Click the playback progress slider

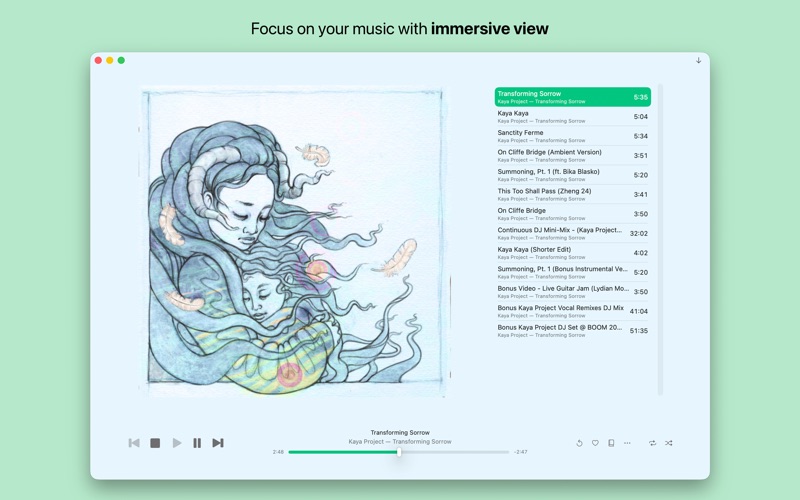click(x=398, y=452)
